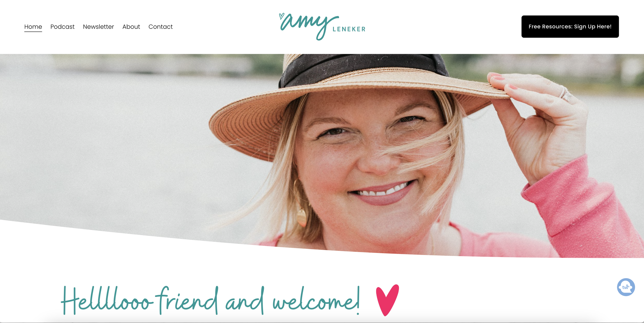The image size is (644, 323).
Task: Open the Podcast page
Action: (x=62, y=27)
